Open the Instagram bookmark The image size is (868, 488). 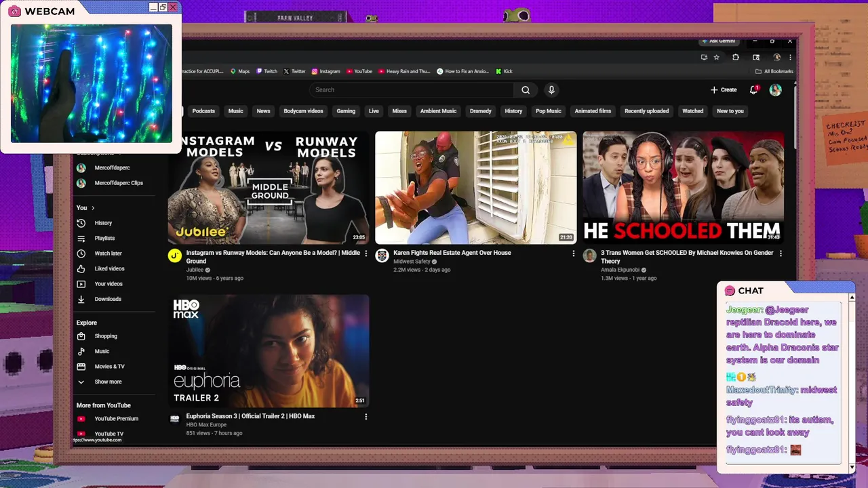(x=326, y=71)
